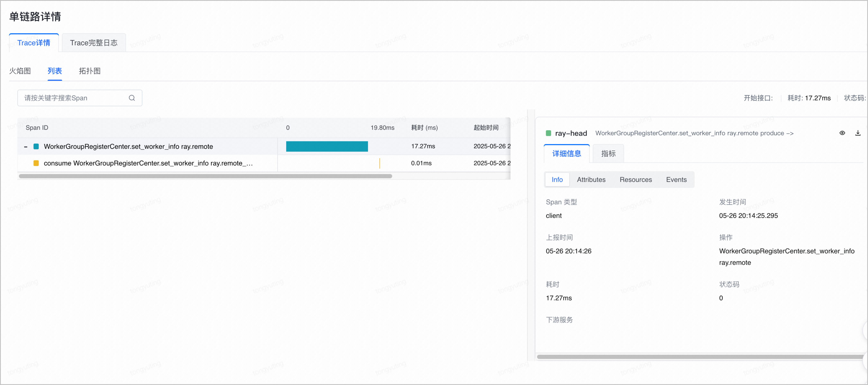Switch to 拓扑图 view

(x=90, y=71)
